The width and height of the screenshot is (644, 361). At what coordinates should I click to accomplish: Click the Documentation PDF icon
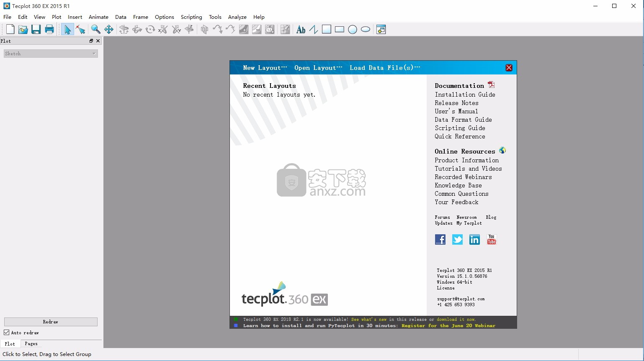(x=491, y=85)
